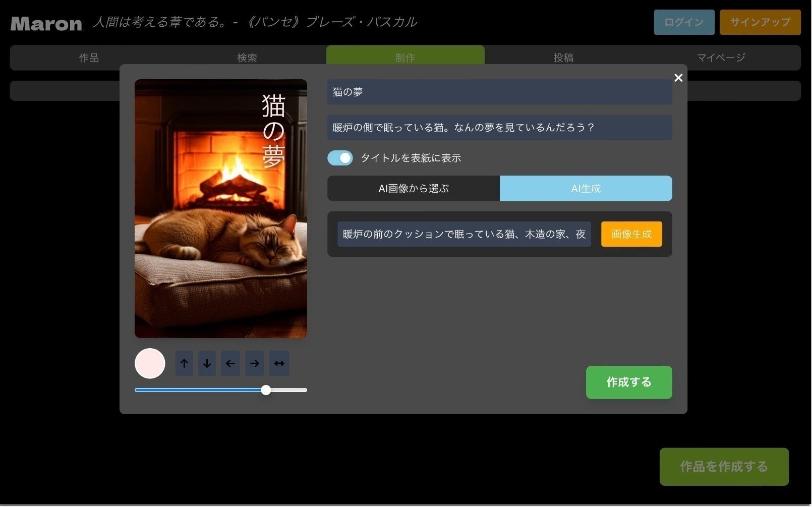Close the cover creation dialog
Image resolution: width=812 pixels, height=507 pixels.
pos(678,78)
